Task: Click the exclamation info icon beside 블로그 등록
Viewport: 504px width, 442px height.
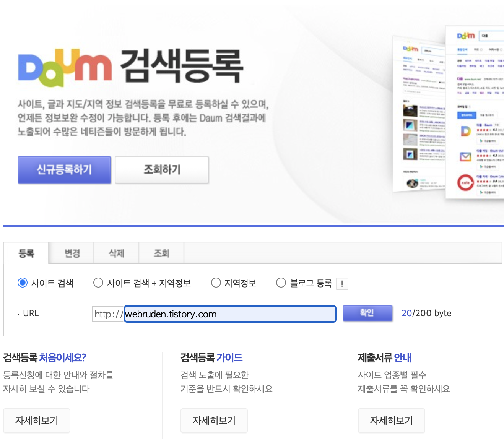Action: tap(342, 283)
